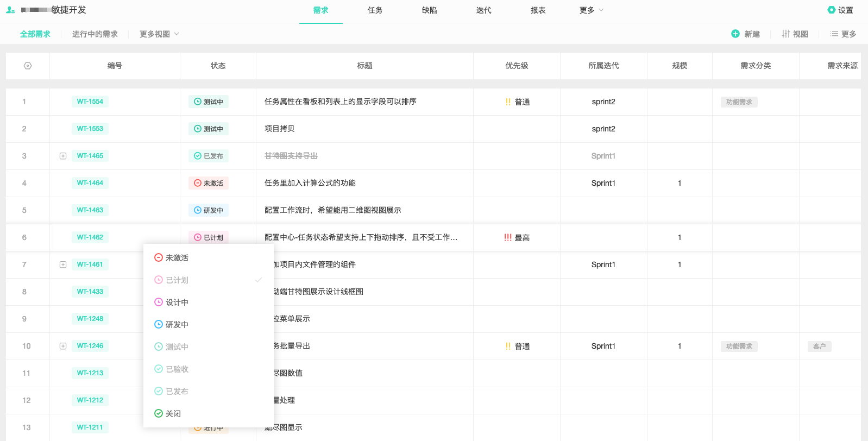The image size is (868, 441).
Task: Select 未激活 in the status menu
Action: coord(209,257)
